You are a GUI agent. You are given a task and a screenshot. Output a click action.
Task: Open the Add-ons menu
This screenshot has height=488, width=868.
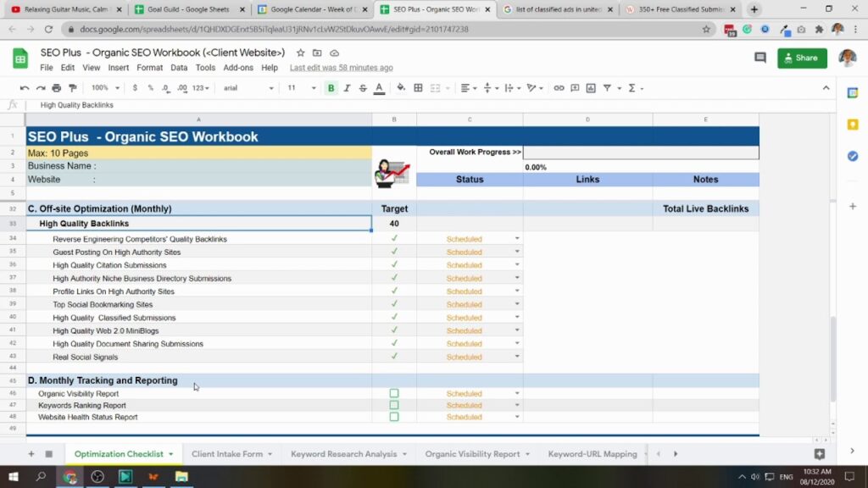238,68
